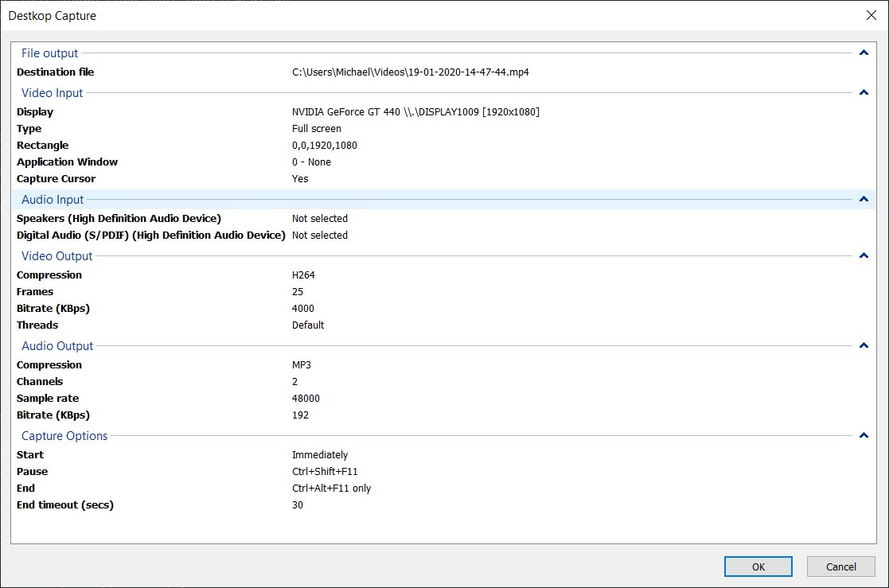The image size is (889, 588).
Task: Click the Frames value 25
Action: coord(298,292)
